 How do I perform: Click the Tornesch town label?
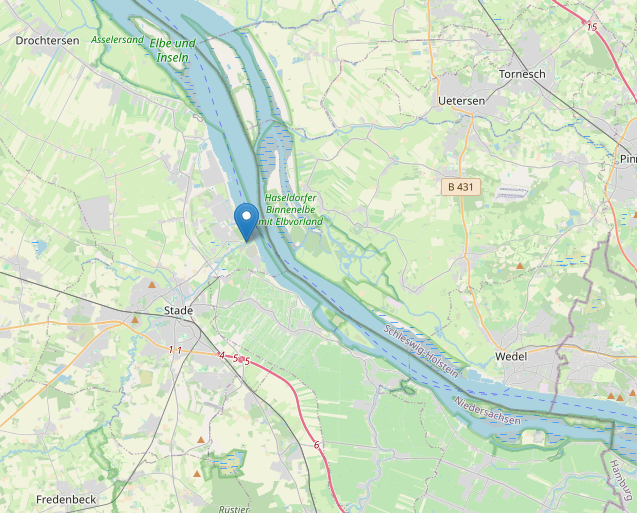point(522,74)
